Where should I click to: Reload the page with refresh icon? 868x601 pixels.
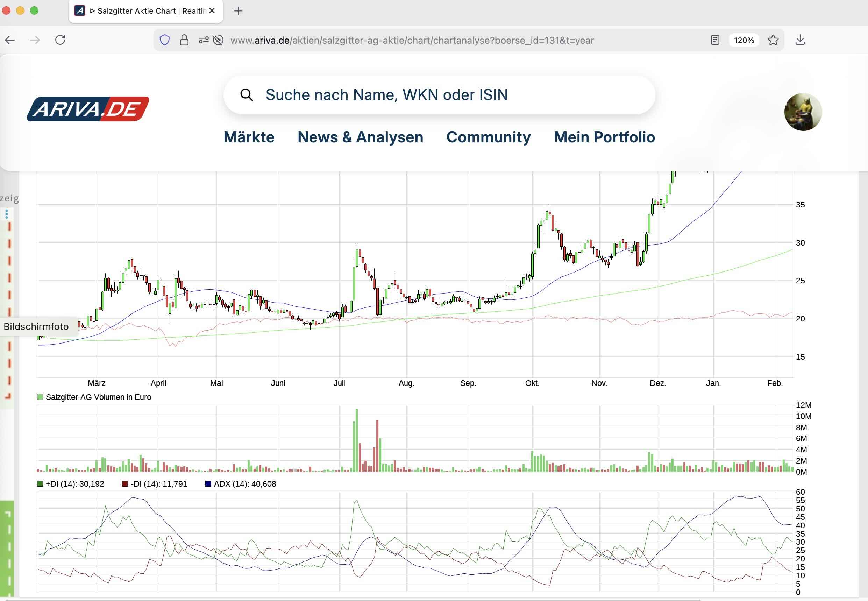coord(60,40)
